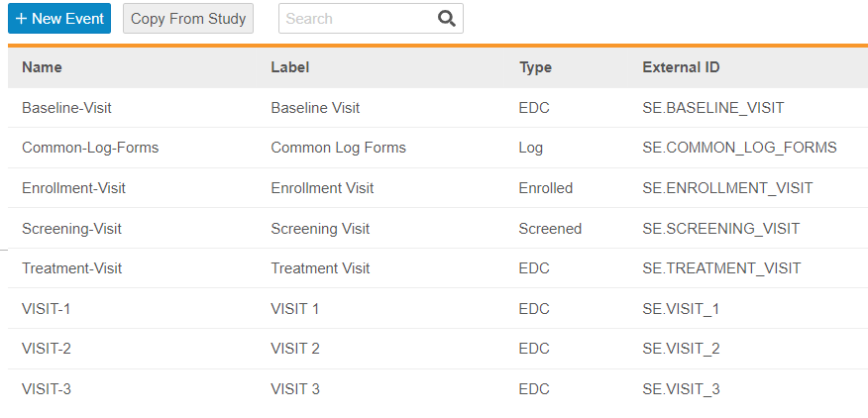Sort by the Label column header
This screenshot has width=868, height=418.
click(290, 67)
